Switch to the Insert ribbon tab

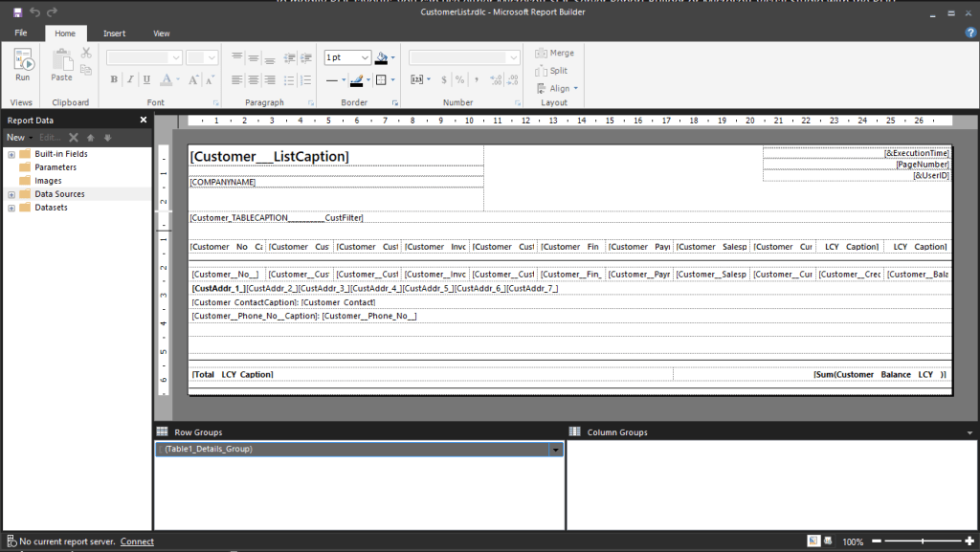click(114, 33)
